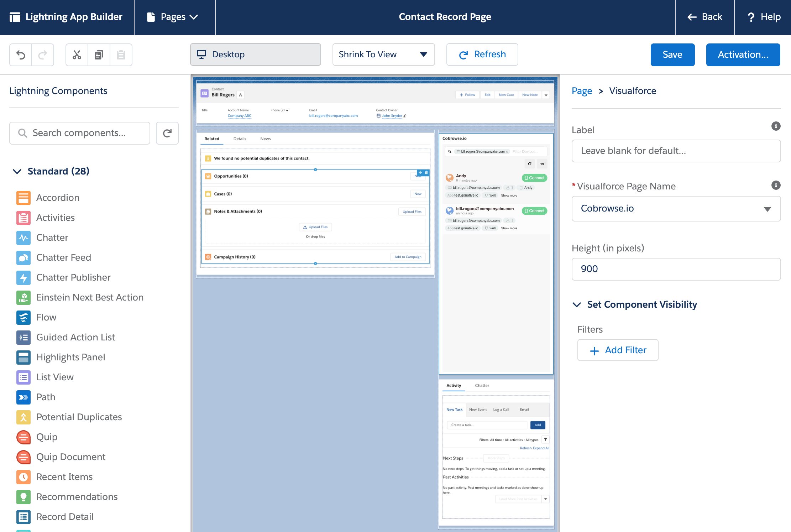
Task: Select the Activities component icon
Action: pos(23,218)
